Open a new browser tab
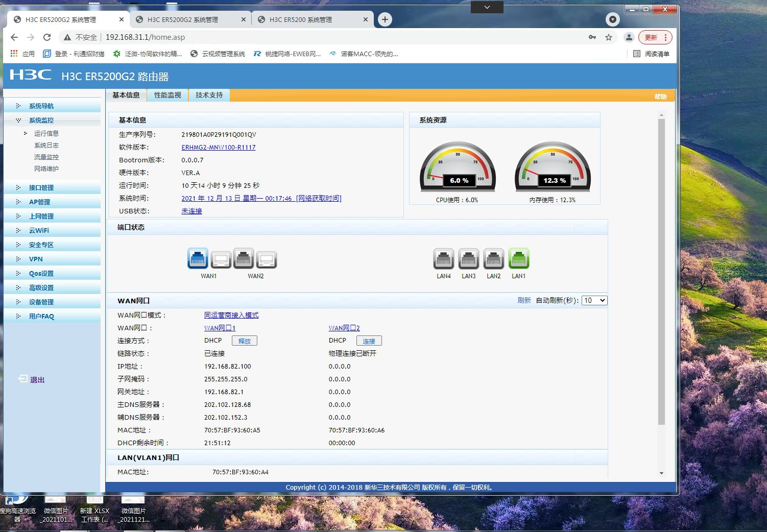 coord(385,19)
